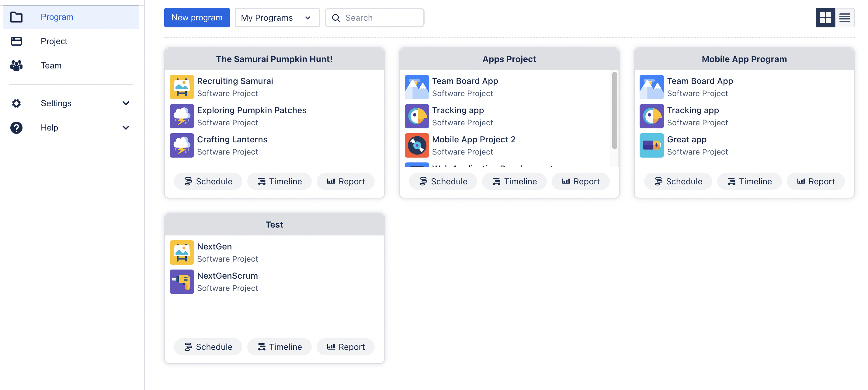Click Exploring Pumpkin Patches storm cloud icon
Image resolution: width=868 pixels, height=390 pixels.
(x=182, y=116)
